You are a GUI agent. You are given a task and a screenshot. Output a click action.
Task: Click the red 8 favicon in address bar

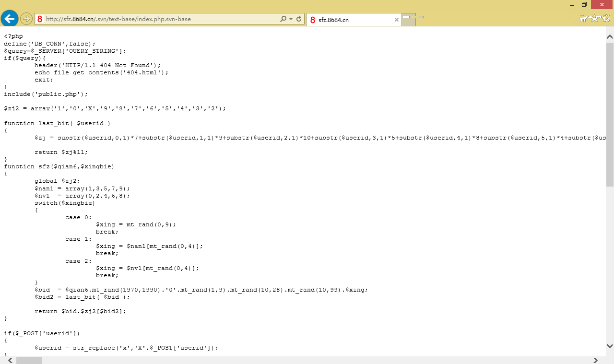click(x=40, y=19)
